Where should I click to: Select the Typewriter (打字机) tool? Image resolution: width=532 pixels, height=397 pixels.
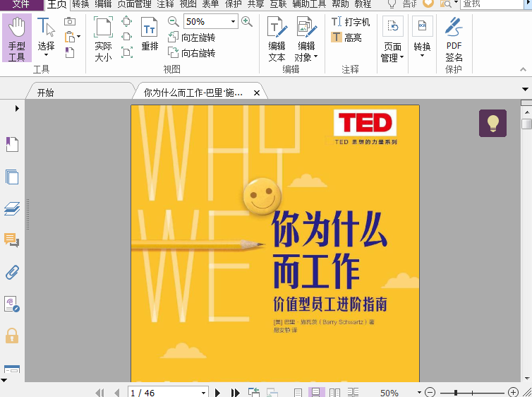[x=351, y=22]
